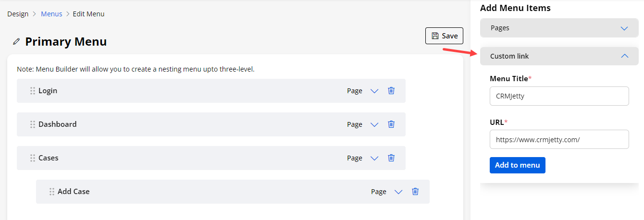The width and height of the screenshot is (644, 220).
Task: Click trash icon for Cases item
Action: [391, 158]
